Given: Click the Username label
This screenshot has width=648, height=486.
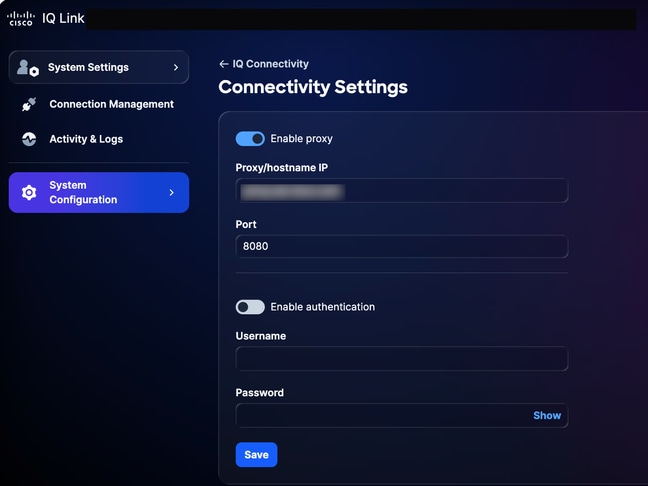Looking at the screenshot, I should point(260,336).
